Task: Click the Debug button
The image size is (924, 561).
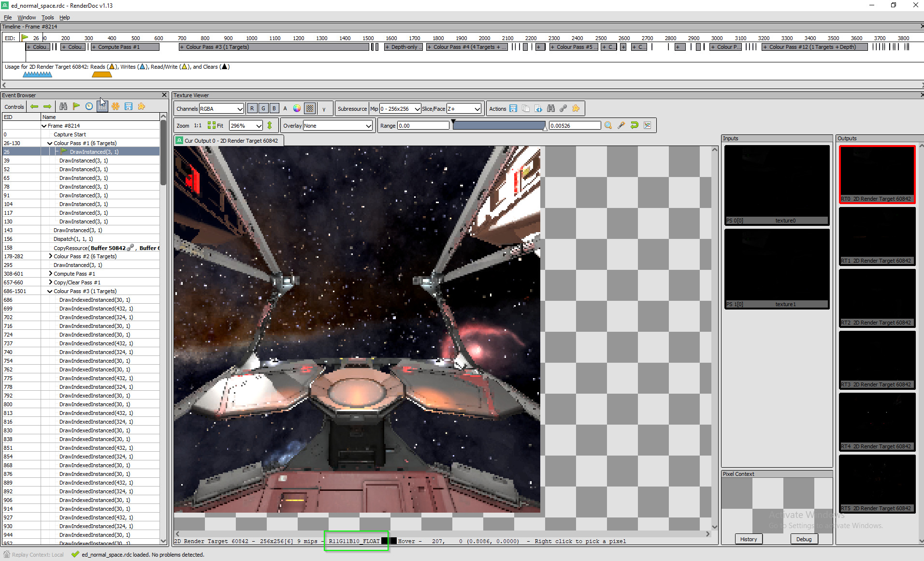Action: (x=804, y=539)
